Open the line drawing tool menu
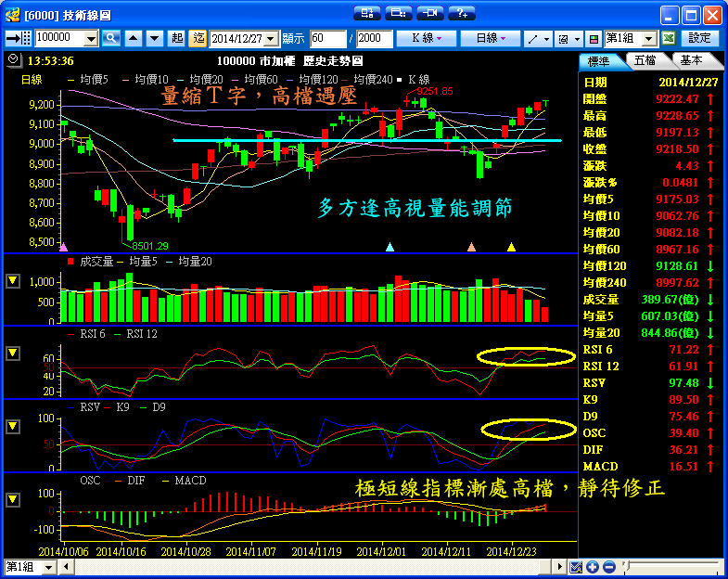The image size is (728, 579). pos(537,38)
